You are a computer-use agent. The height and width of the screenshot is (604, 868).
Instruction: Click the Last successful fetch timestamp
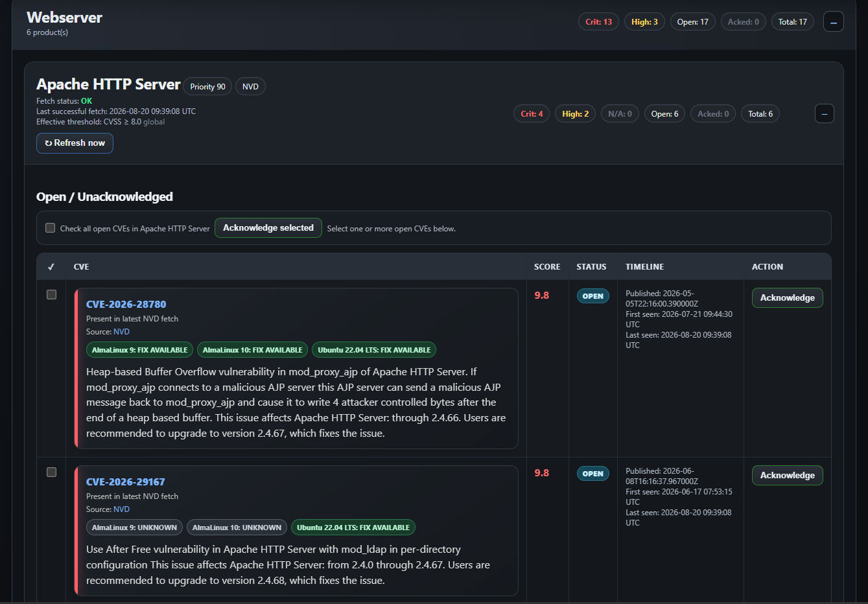click(x=116, y=111)
